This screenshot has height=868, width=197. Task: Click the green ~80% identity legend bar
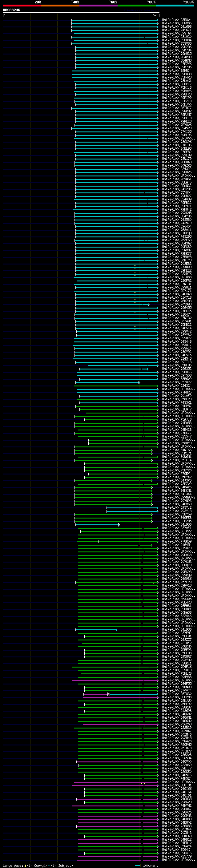pyautogui.click(x=137, y=6)
